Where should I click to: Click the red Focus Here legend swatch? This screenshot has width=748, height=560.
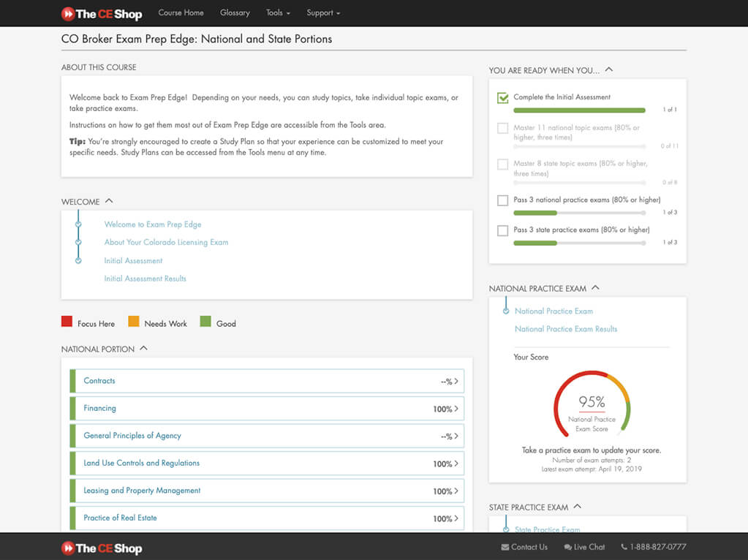click(67, 322)
